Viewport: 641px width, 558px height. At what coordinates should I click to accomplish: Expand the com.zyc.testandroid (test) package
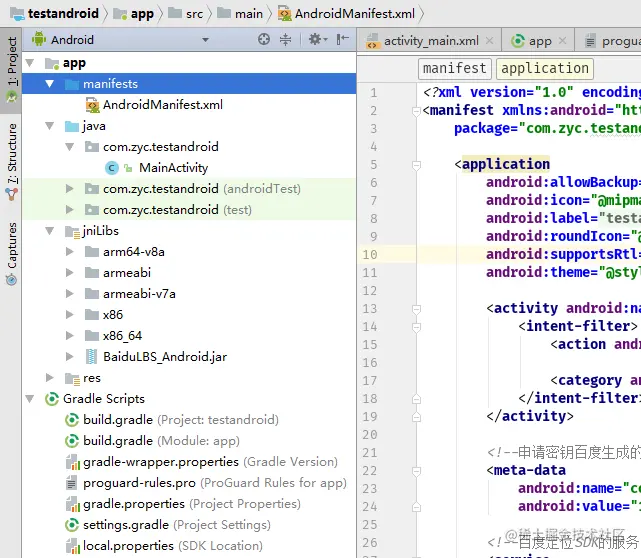(x=69, y=210)
